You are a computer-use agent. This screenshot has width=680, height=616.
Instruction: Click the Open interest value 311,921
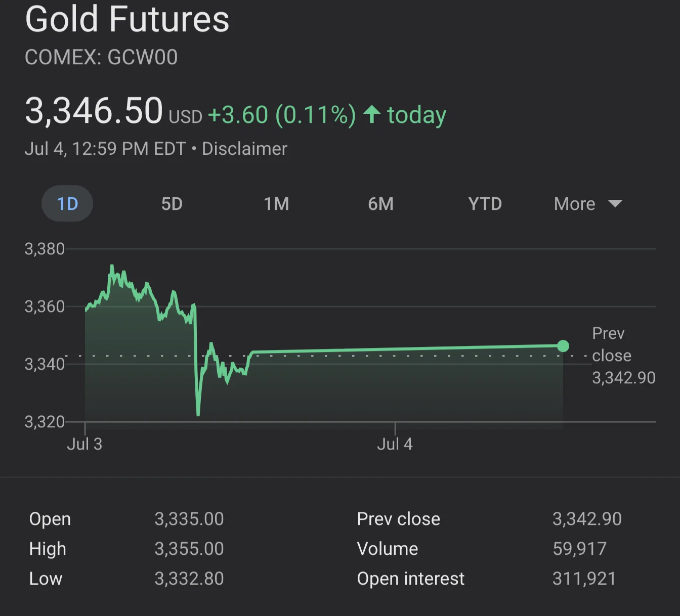584,579
